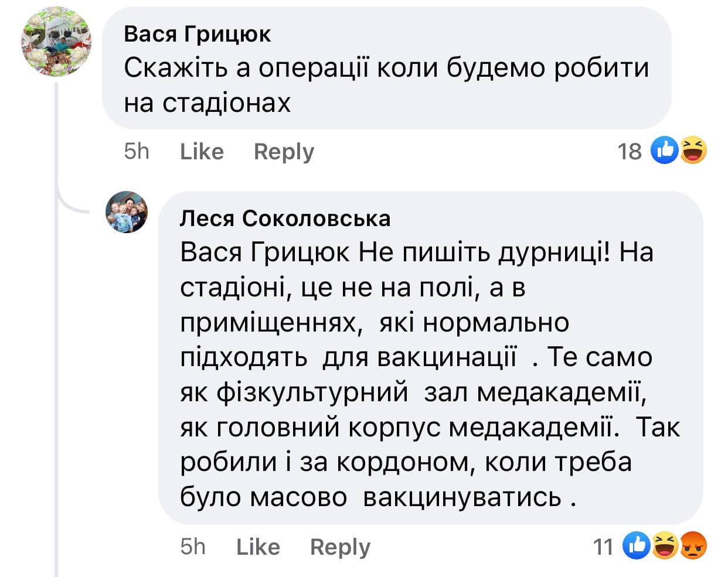Click the thumbs-up reaction icon beside 18
Screen dimensions: 728x577
[665, 151]
